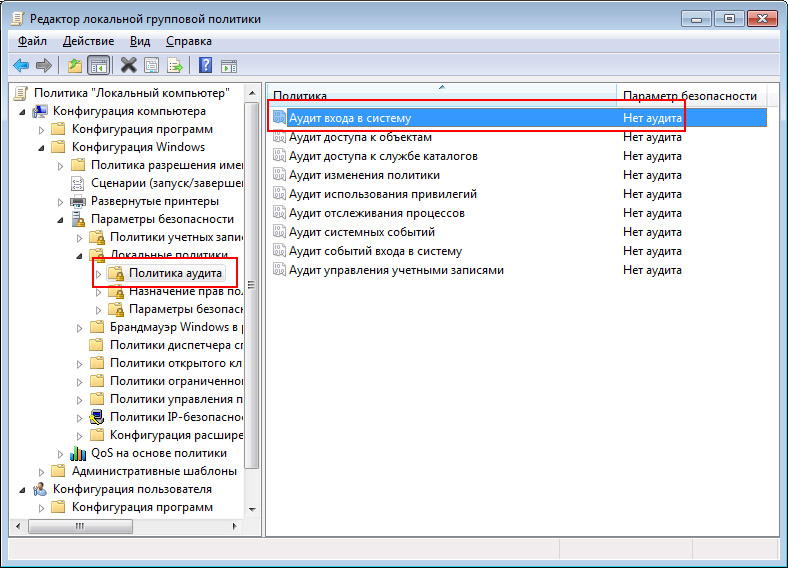Select Политика аудита in the tree
The height and width of the screenshot is (568, 788).
point(175,273)
